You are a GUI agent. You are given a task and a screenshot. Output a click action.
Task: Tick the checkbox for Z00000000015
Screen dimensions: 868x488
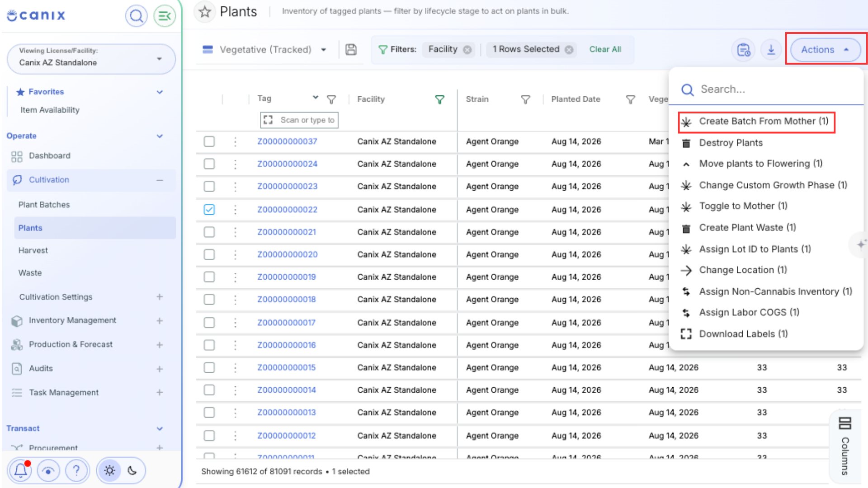(x=209, y=367)
